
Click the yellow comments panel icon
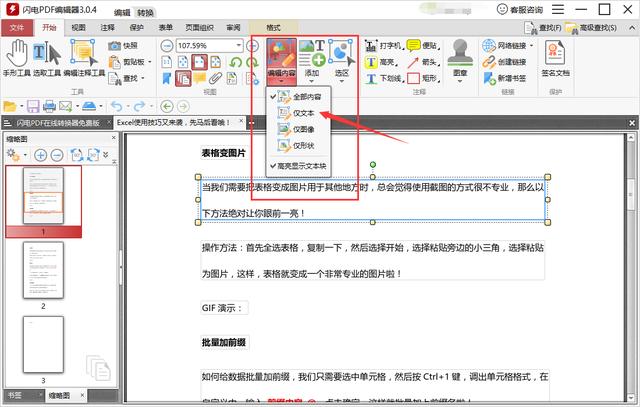click(200, 78)
